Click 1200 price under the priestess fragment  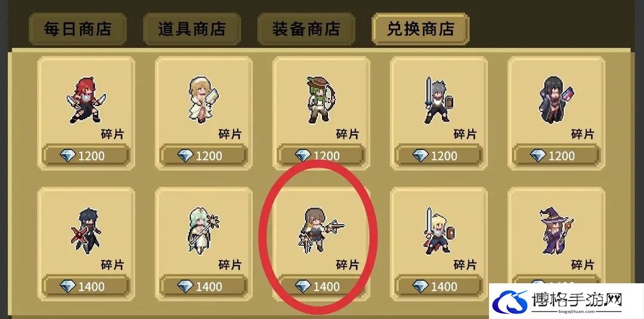[203, 156]
